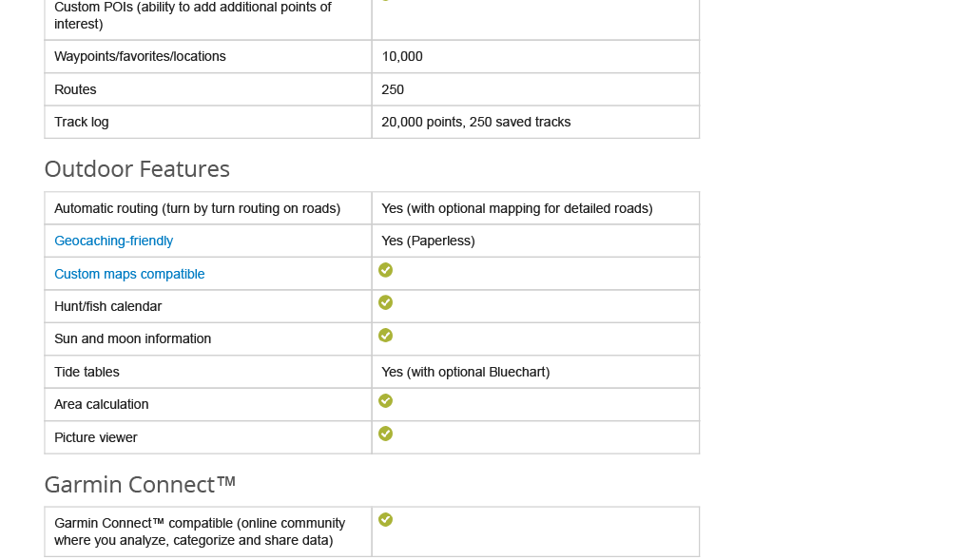Click the Garmin Connect™ section heading
966x560 pixels.
click(x=140, y=485)
